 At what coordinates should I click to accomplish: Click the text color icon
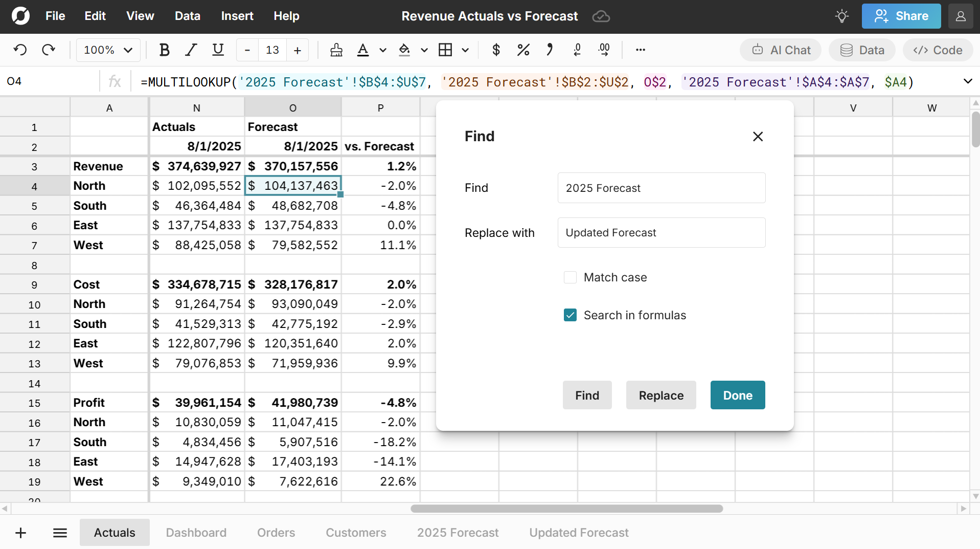point(363,50)
